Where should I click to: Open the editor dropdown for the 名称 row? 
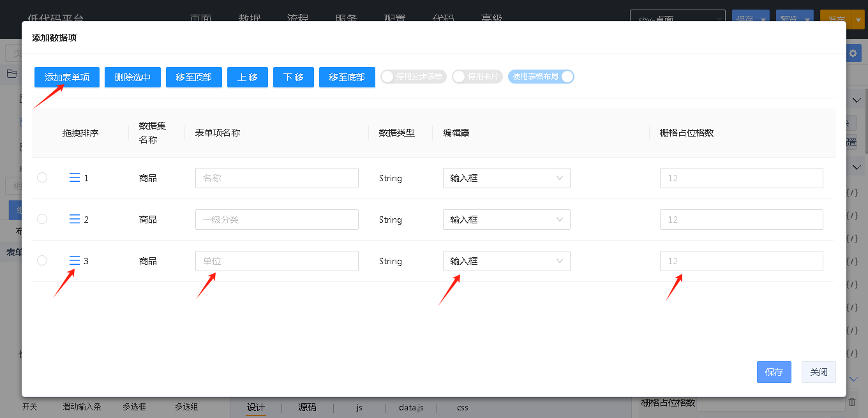tap(506, 178)
